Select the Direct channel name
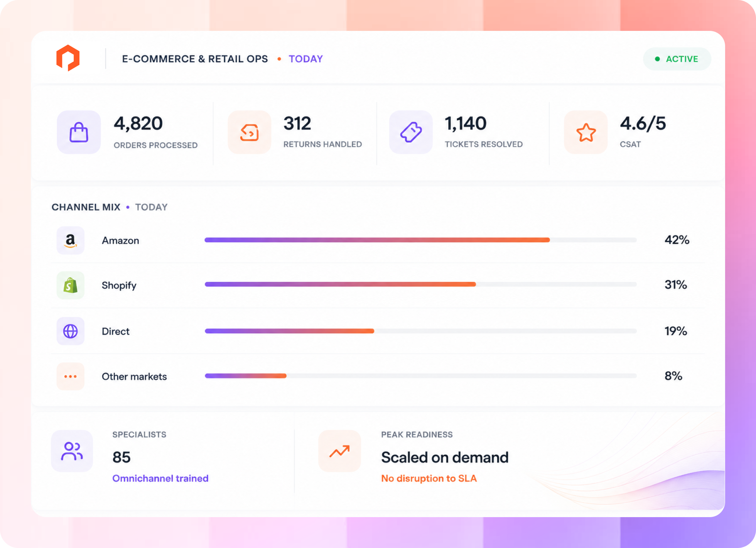The width and height of the screenshot is (756, 548). 116,331
